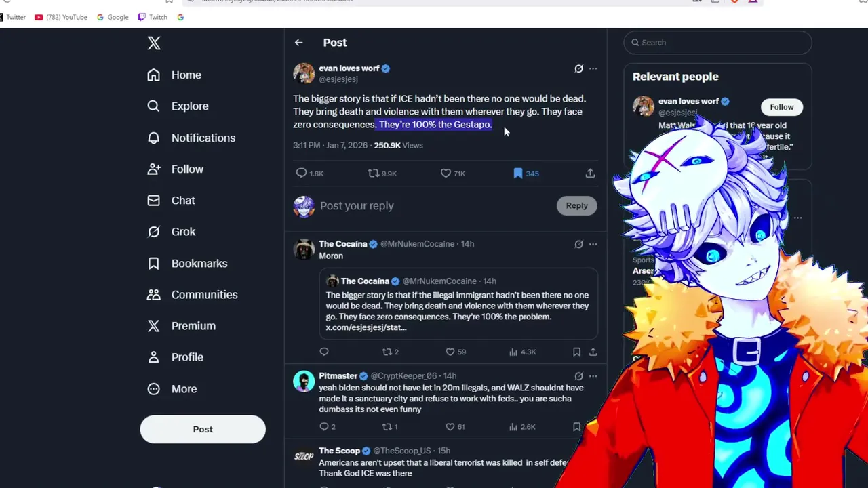The image size is (868, 488).
Task: Open the YouTube bookmark in the bookmarks bar
Action: click(61, 17)
